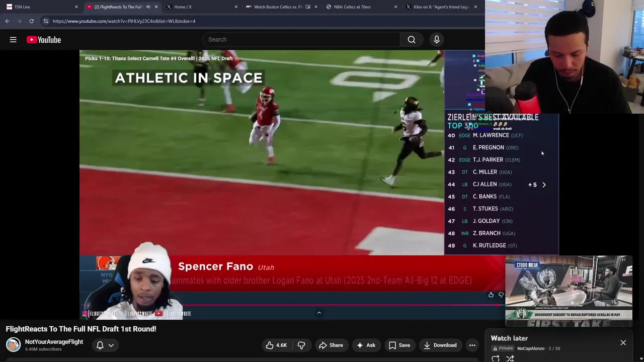
Task: Go back with the browser back arrow
Action: [8, 21]
